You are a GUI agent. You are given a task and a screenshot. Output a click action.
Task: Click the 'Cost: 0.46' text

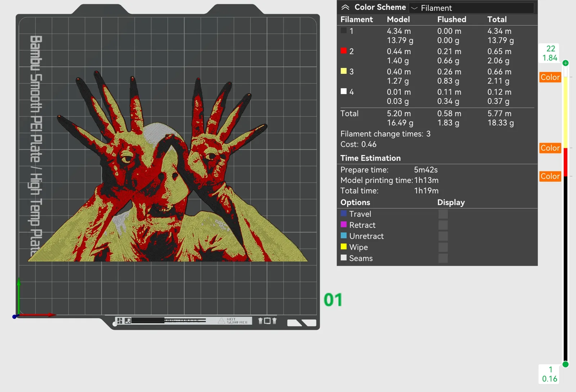tap(359, 144)
